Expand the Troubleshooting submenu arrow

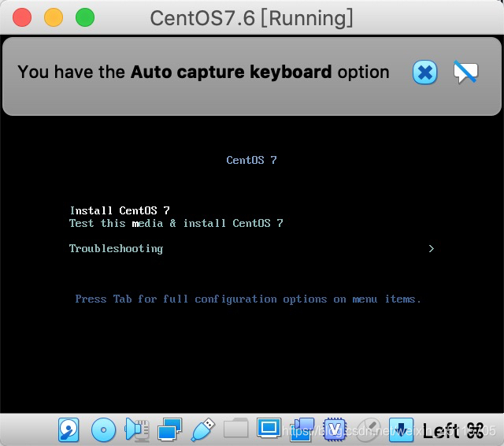tap(432, 248)
